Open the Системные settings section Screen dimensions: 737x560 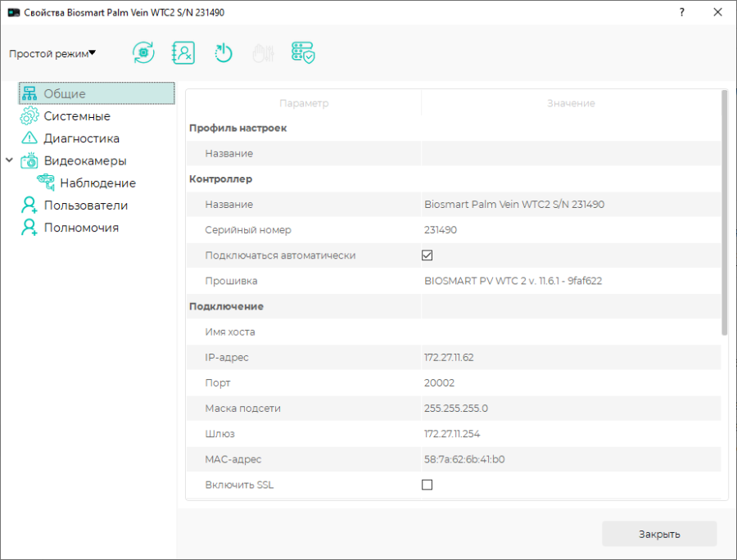tap(77, 116)
